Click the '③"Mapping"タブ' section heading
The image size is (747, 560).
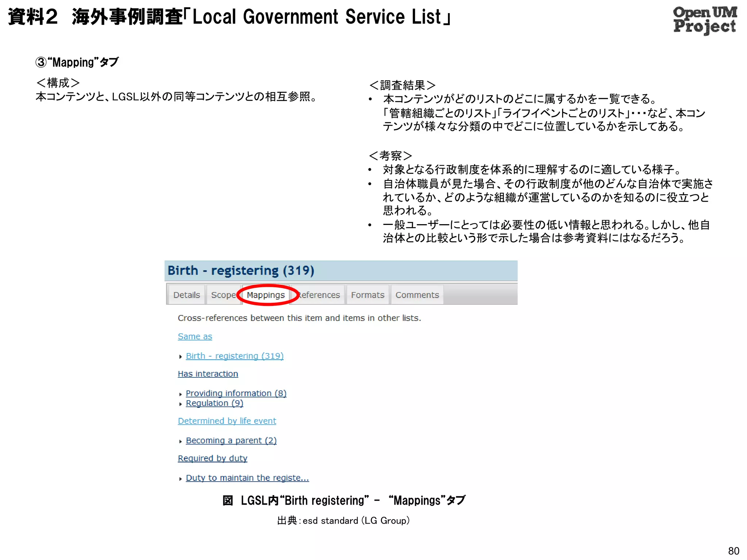coord(77,62)
